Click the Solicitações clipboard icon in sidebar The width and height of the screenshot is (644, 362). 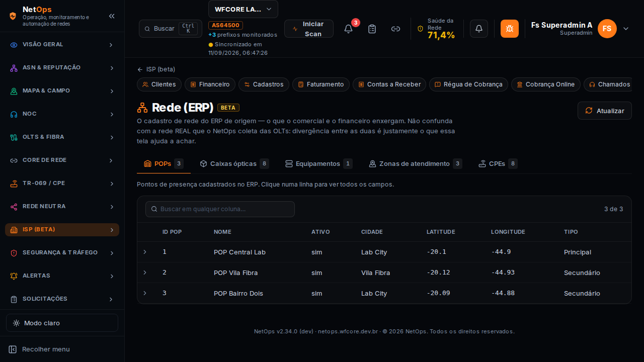click(14, 299)
